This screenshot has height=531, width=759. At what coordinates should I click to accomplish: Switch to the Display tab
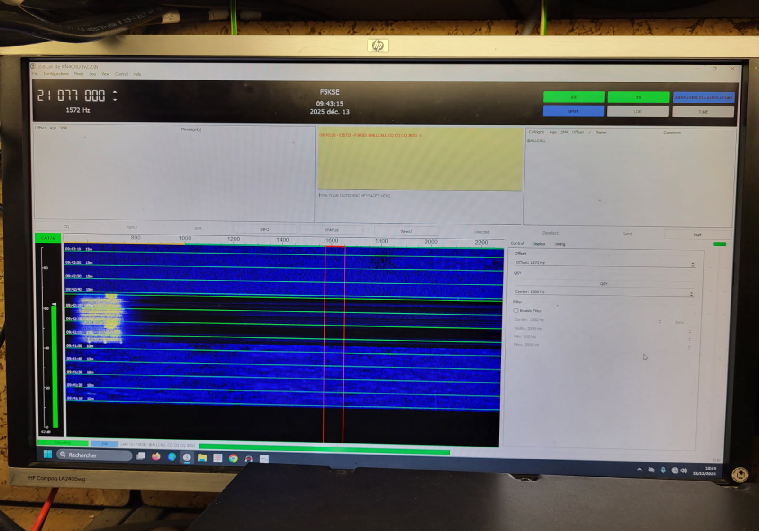539,243
